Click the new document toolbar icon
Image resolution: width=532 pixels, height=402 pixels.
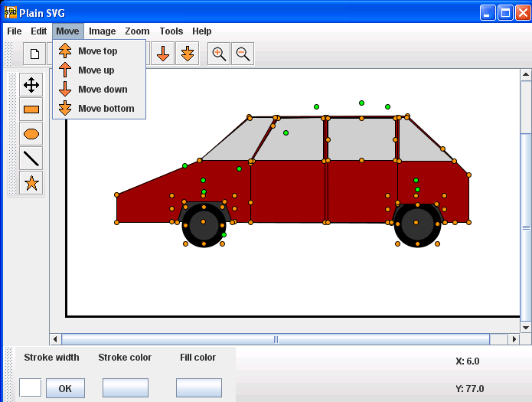34,54
